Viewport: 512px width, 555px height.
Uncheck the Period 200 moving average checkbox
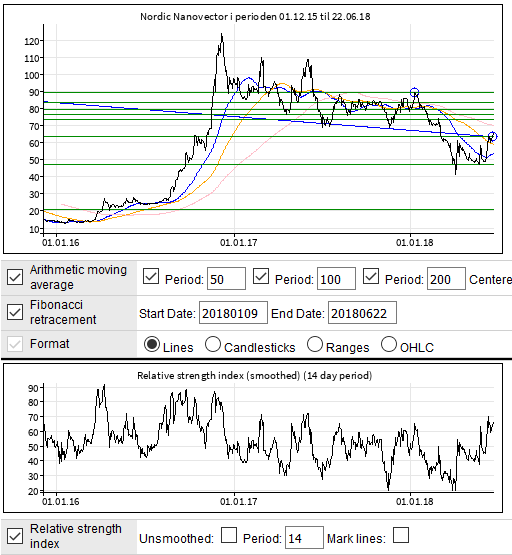(371, 276)
